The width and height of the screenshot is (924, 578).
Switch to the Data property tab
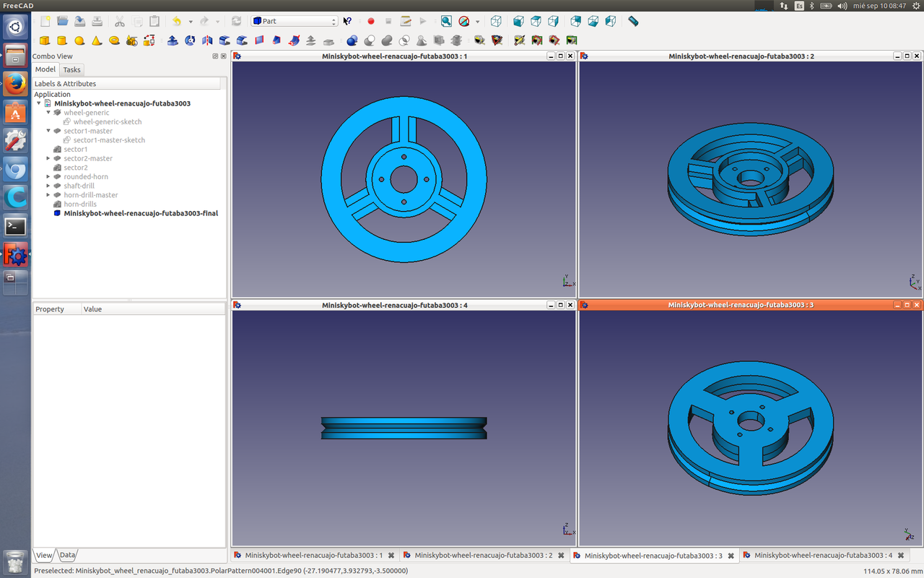(67, 555)
